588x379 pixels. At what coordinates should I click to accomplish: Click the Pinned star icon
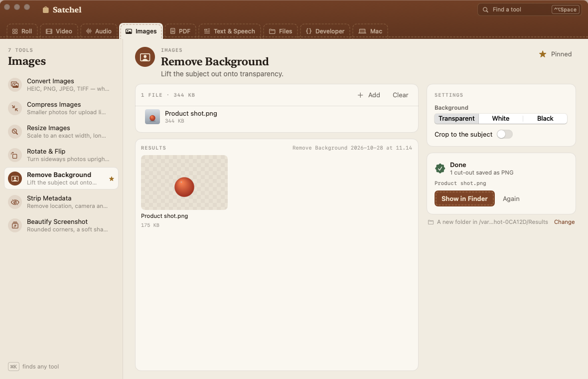543,54
